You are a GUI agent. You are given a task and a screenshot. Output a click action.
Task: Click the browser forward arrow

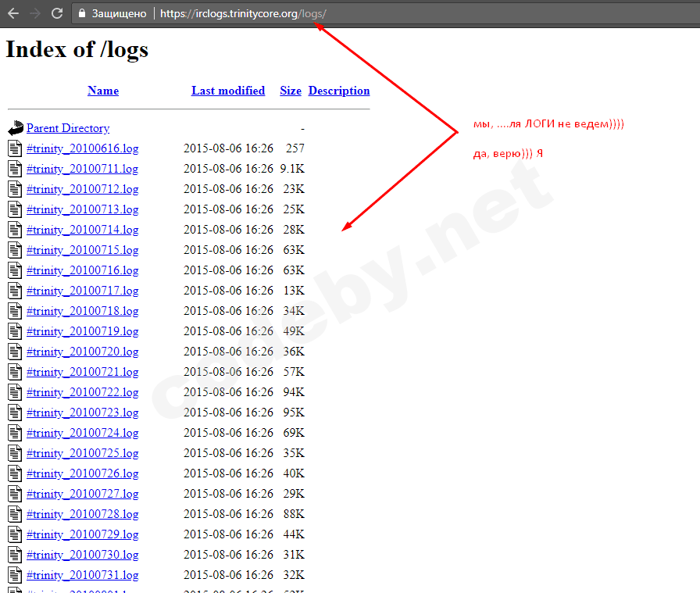35,13
